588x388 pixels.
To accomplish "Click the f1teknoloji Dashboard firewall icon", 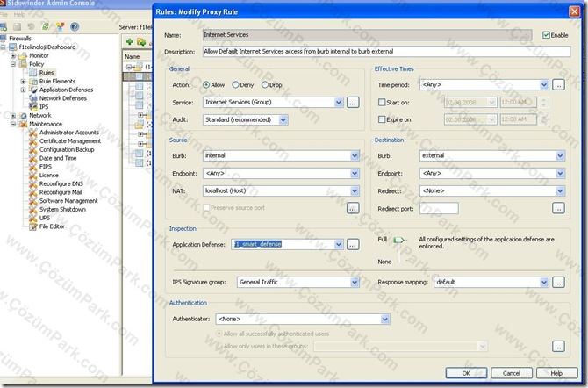I will coord(13,47).
